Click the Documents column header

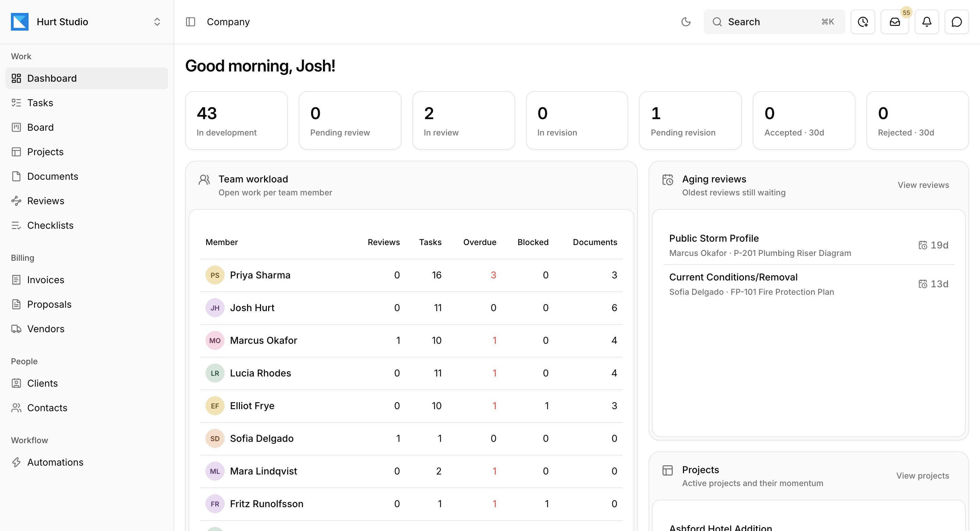point(594,242)
